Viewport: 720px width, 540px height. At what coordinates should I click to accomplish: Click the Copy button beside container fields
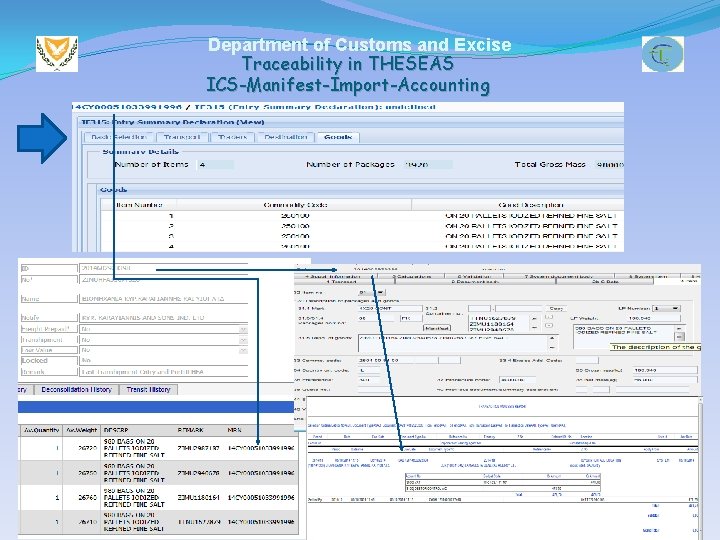coord(556,309)
